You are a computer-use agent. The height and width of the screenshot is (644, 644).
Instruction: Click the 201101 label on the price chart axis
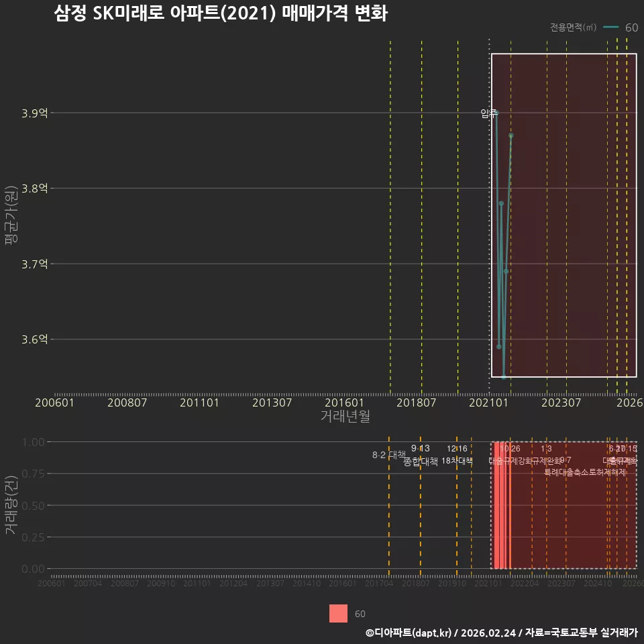199,402
